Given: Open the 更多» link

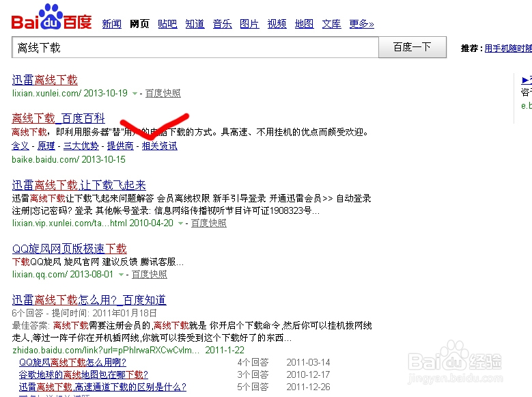Looking at the screenshot, I should (362, 24).
